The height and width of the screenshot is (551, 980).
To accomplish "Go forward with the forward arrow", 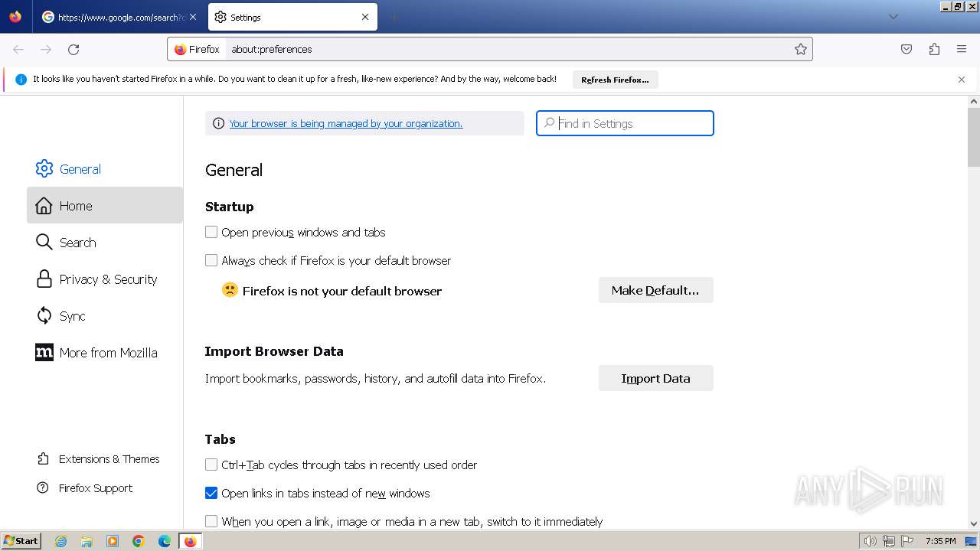I will (46, 49).
